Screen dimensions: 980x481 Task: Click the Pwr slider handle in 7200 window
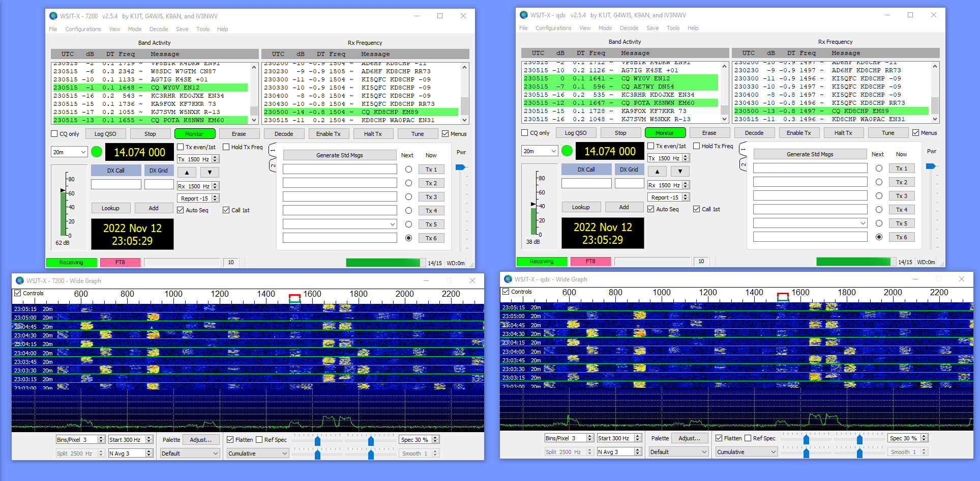coord(461,167)
